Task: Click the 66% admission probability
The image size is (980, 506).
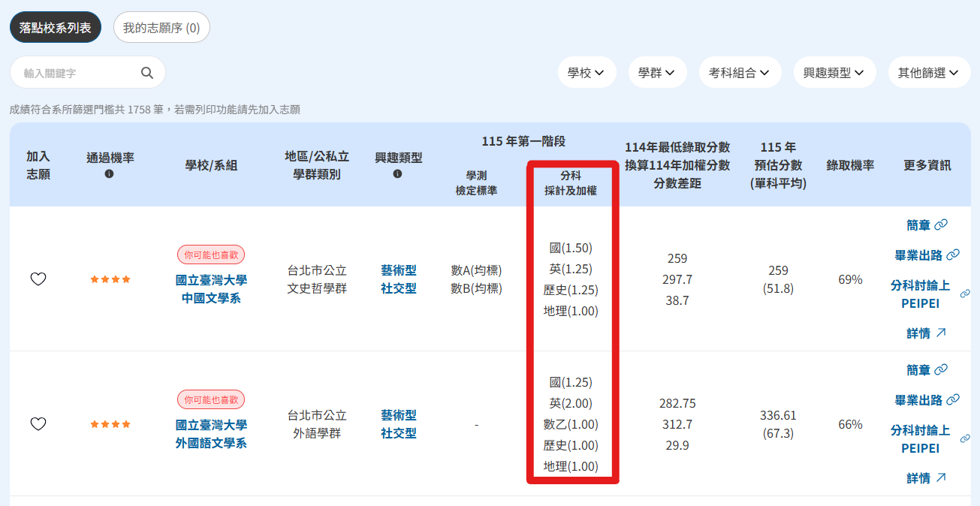Action: [x=850, y=424]
